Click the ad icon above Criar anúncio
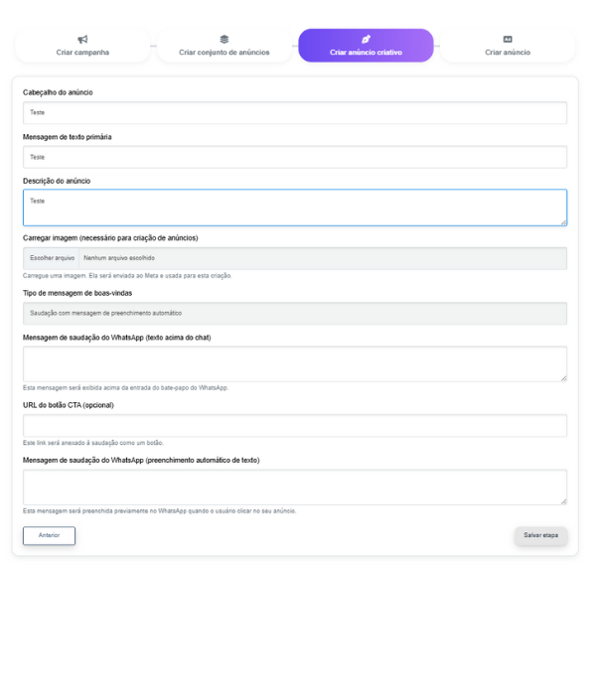 (x=508, y=40)
